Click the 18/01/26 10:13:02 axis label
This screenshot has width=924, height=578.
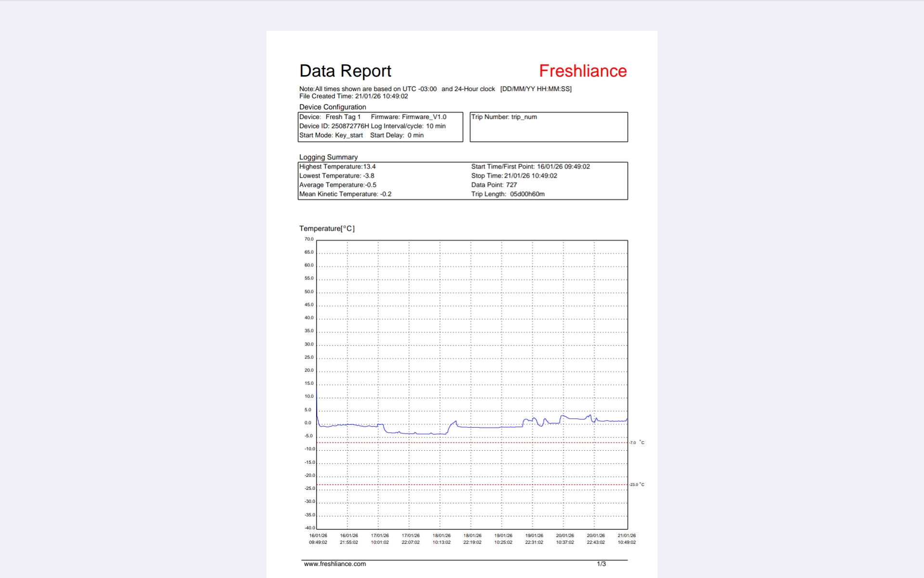[441, 539]
